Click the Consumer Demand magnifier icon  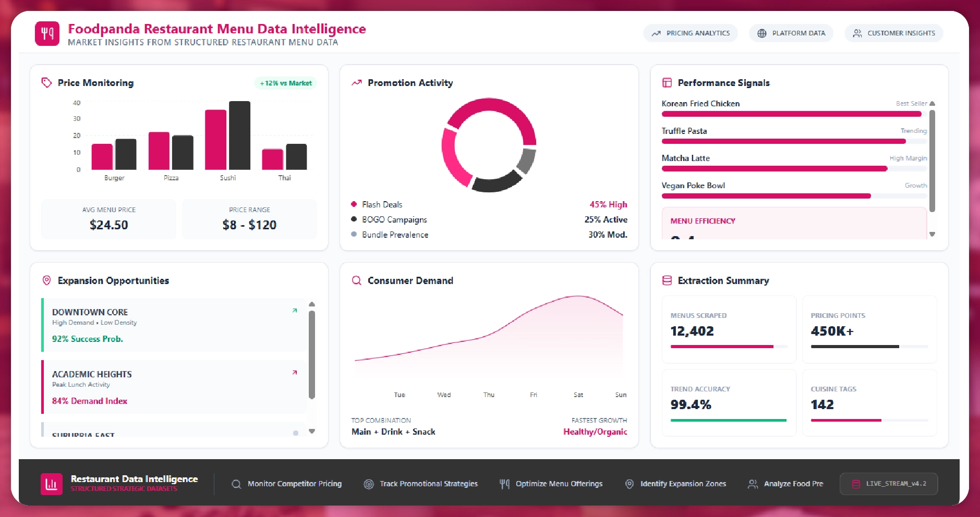point(357,280)
